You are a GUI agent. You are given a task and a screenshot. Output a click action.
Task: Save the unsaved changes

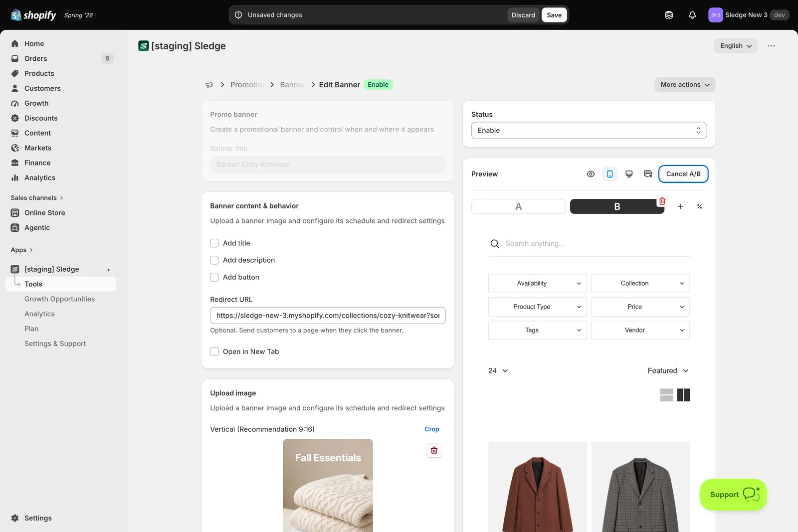(554, 15)
